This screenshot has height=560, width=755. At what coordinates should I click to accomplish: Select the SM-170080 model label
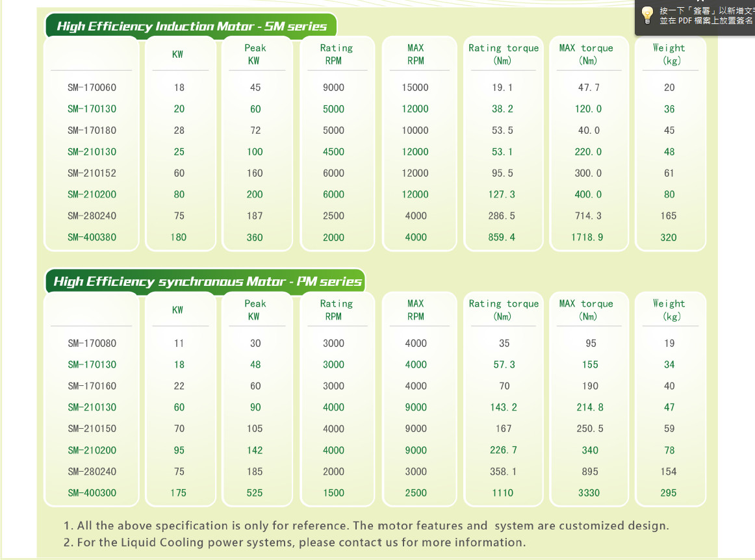(92, 343)
